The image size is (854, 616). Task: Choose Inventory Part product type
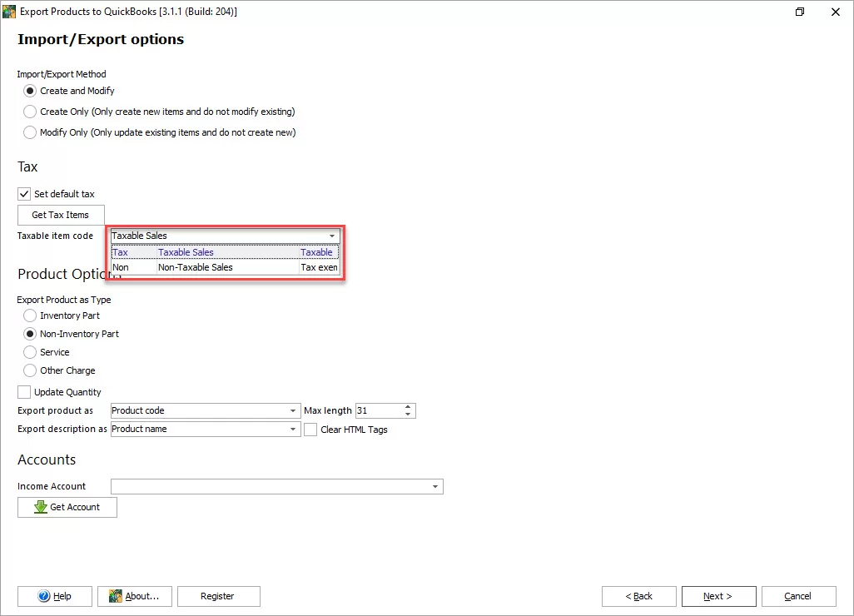30,315
